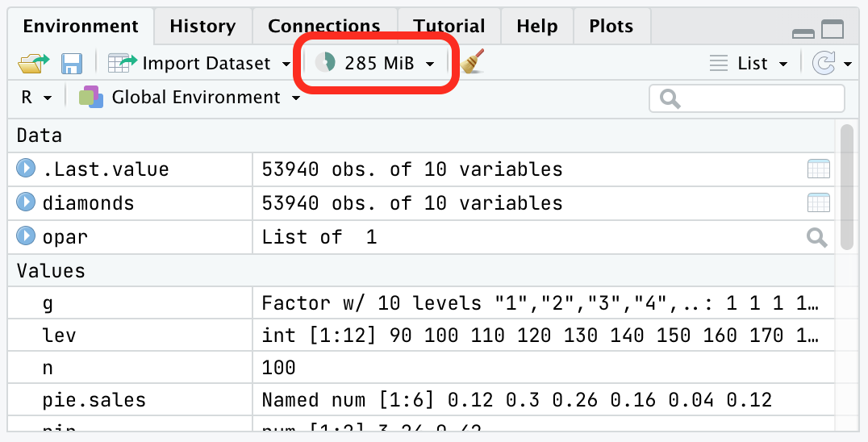Click the memory usage pie icon
Viewport: 868px width, 442px height.
pyautogui.click(x=326, y=63)
